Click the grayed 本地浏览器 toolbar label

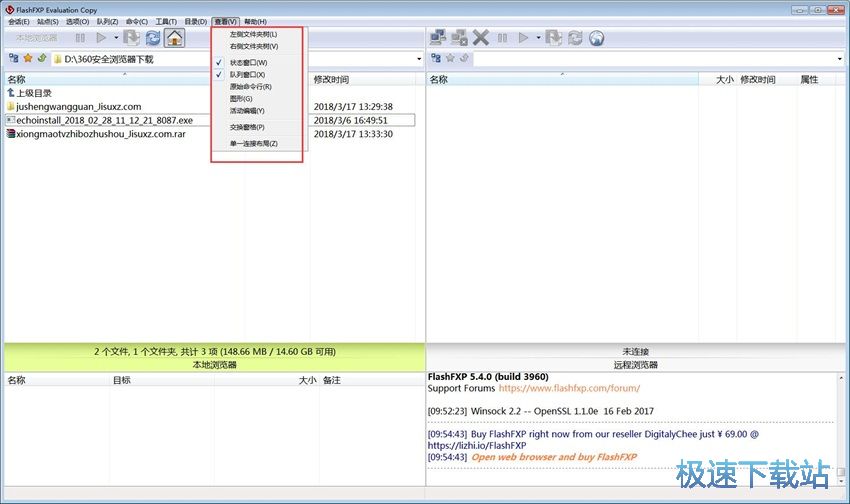click(x=36, y=38)
